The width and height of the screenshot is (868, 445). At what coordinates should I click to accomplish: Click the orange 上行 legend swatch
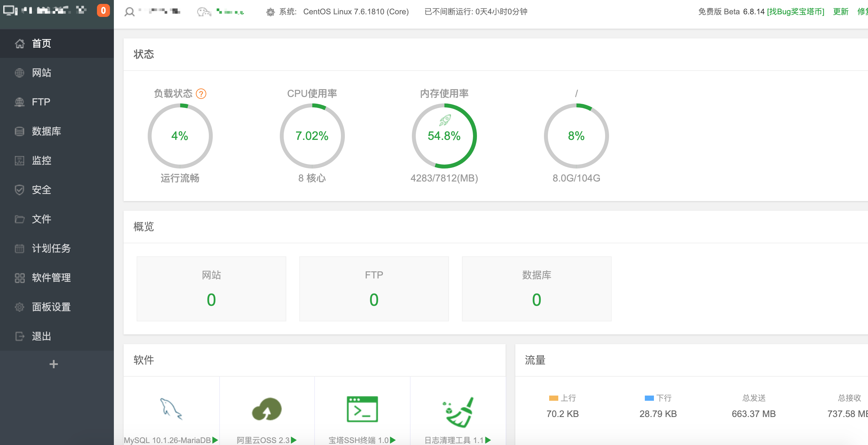[553, 398]
